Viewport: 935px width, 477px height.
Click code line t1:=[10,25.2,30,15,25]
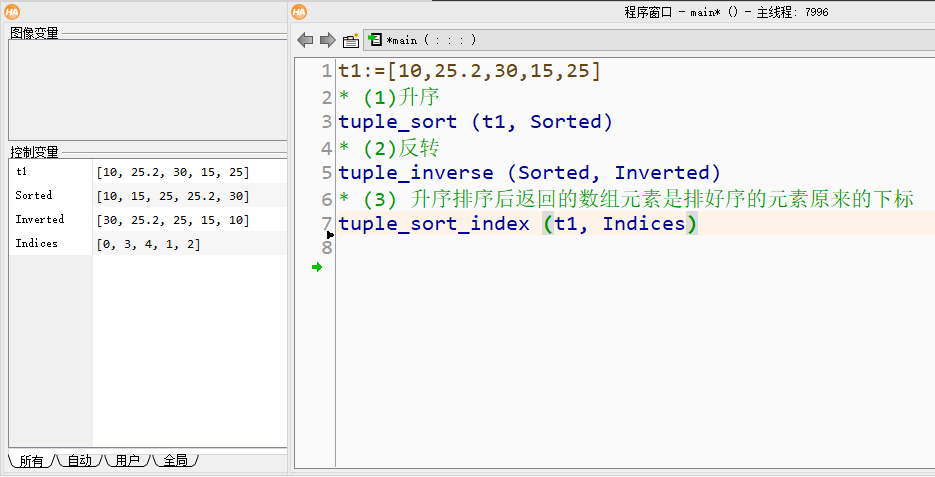point(470,71)
